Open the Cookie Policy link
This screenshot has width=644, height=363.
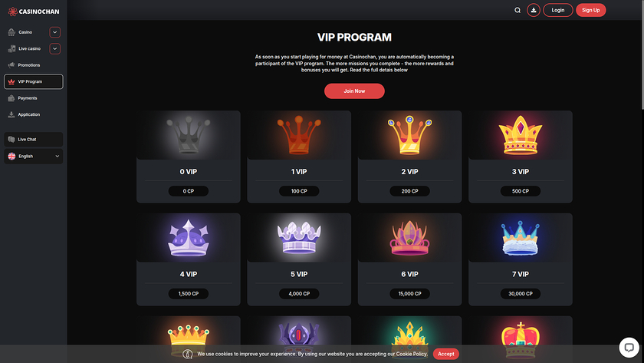click(x=412, y=354)
